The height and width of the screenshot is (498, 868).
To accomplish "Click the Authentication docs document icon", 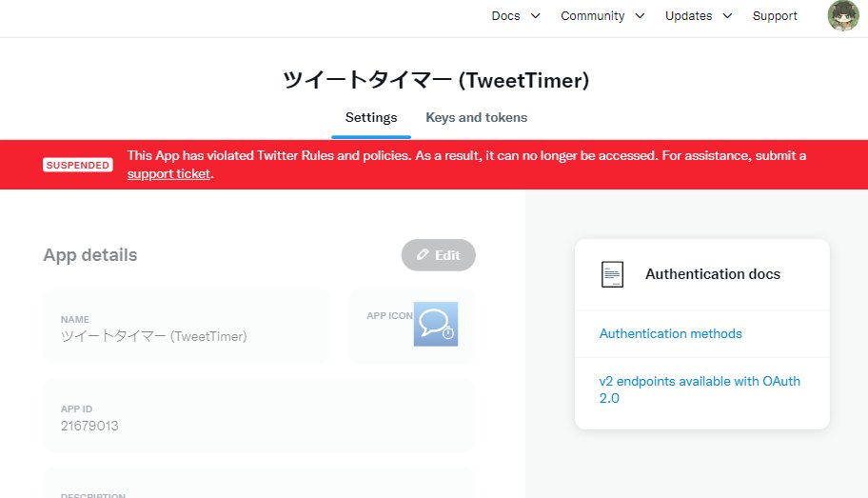I will tap(612, 274).
